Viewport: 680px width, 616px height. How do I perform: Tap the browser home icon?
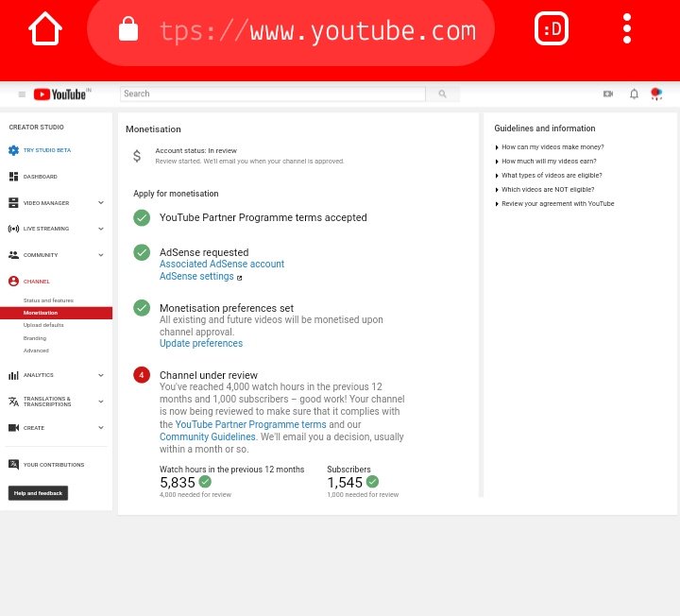click(45, 28)
